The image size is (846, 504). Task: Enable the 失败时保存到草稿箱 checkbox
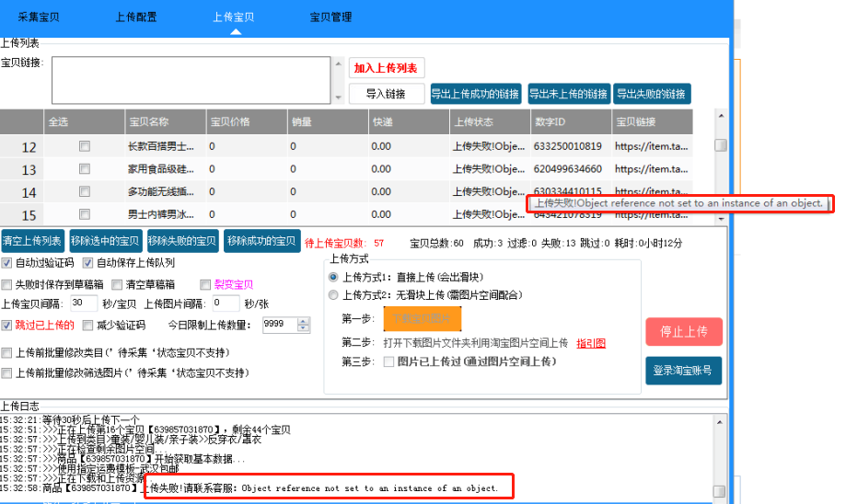[6, 284]
